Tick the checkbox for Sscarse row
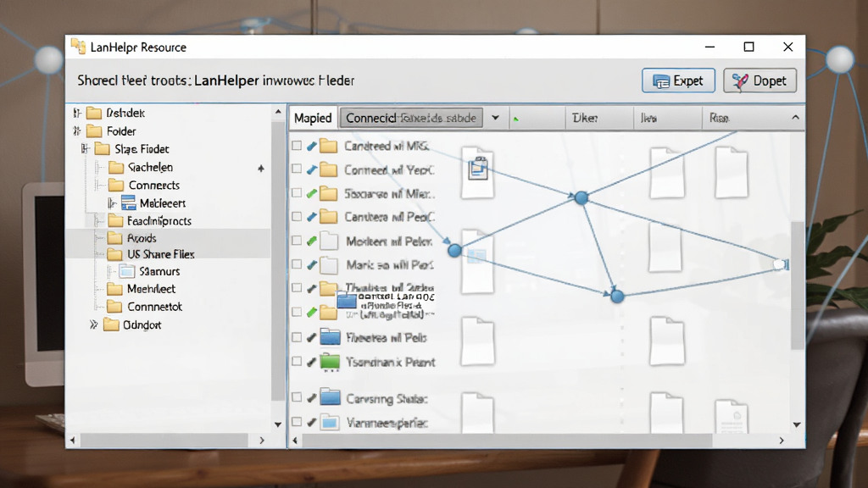Screen dimensions: 868x488 coord(297,192)
